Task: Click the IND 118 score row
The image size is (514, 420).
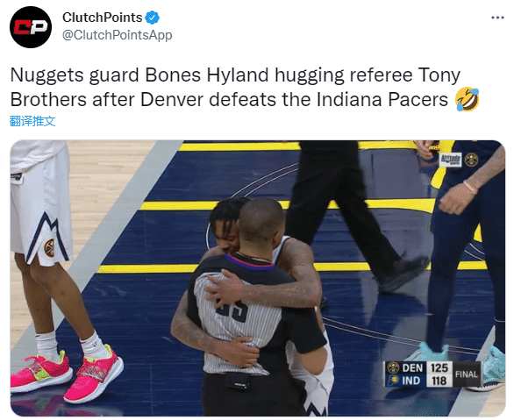Action: (418, 381)
